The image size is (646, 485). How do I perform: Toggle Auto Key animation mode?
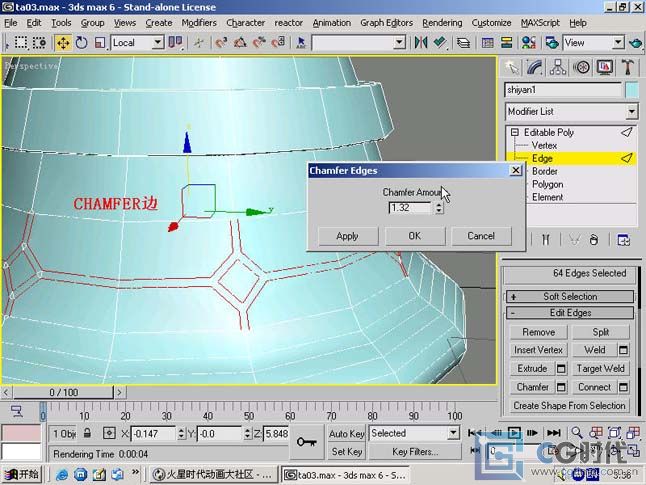coord(346,433)
